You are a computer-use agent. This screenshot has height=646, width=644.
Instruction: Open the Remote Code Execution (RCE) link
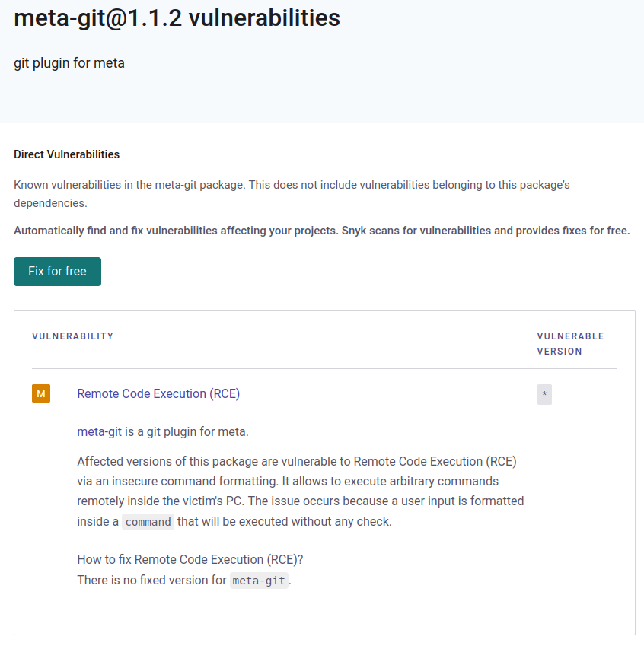coord(158,393)
